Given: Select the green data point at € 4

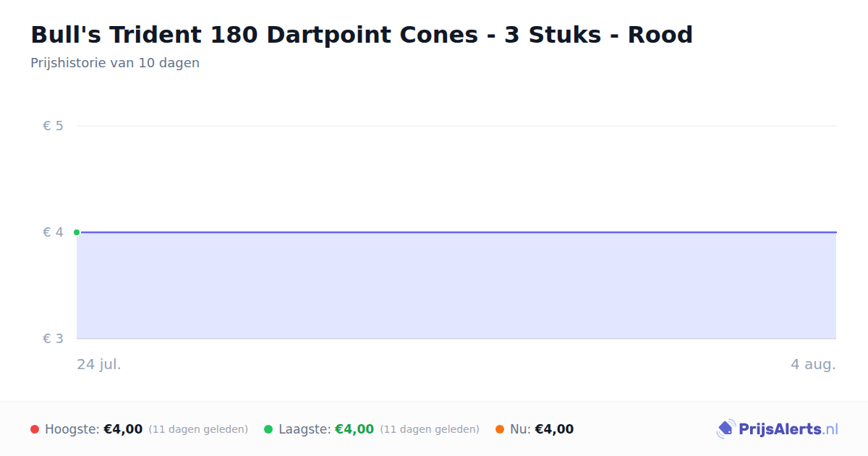Looking at the screenshot, I should tap(77, 232).
